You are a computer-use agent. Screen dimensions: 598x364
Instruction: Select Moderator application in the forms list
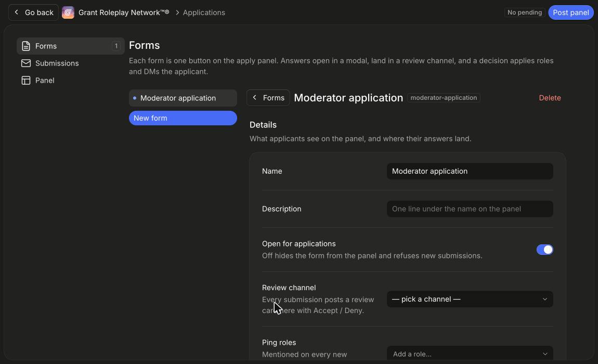183,98
